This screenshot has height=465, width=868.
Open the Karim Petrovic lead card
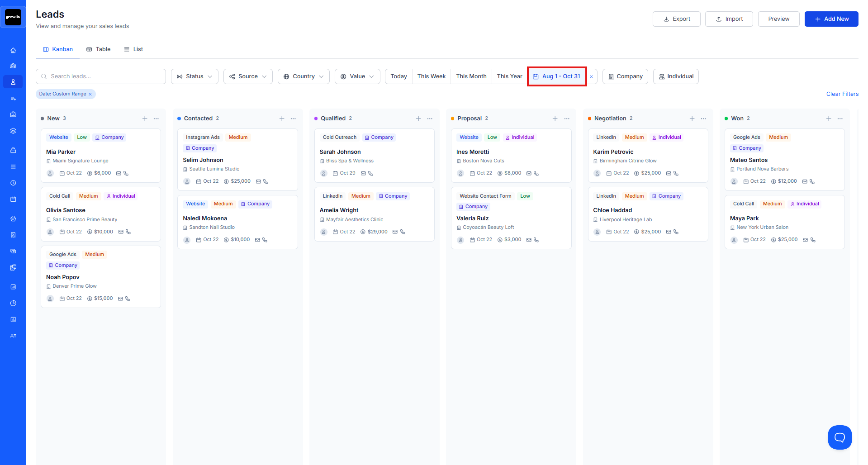[x=648, y=156]
